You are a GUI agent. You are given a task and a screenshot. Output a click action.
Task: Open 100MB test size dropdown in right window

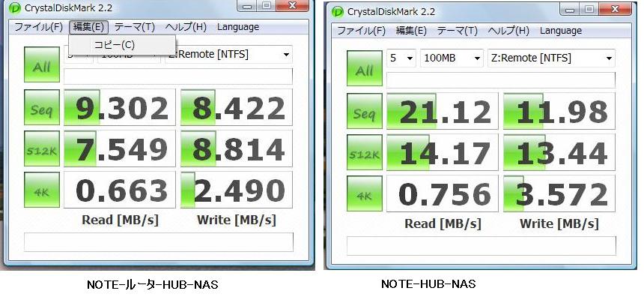[x=452, y=58]
